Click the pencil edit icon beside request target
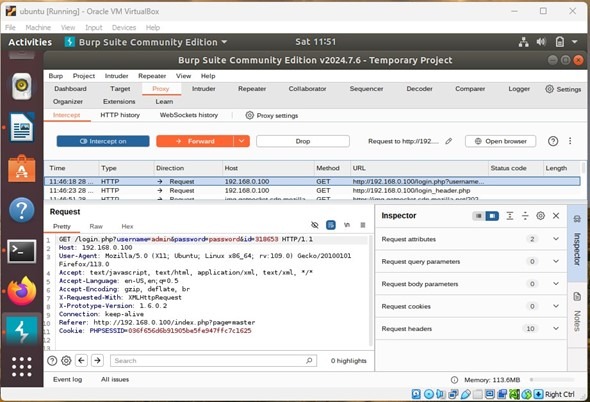 [449, 141]
